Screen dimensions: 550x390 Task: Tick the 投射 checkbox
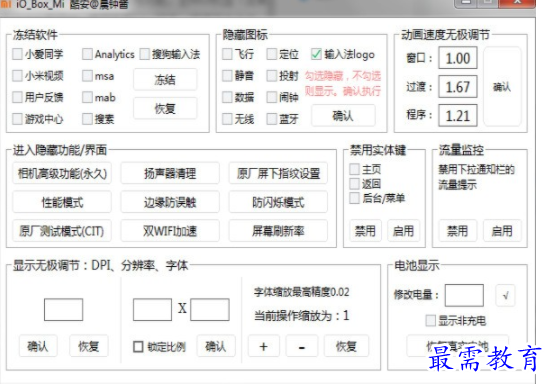[x=271, y=76]
